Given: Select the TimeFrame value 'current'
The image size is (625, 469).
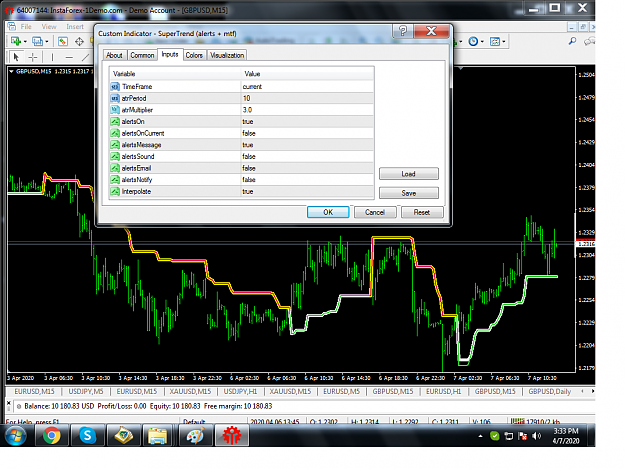Looking at the screenshot, I should click(x=307, y=86).
